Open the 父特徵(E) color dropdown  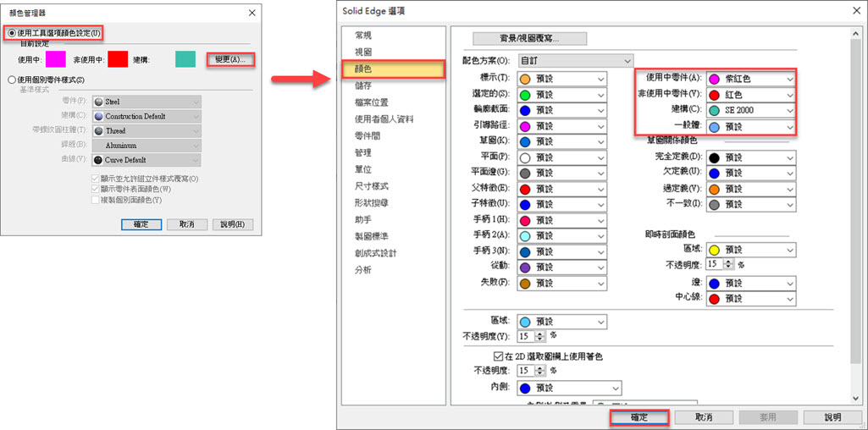pos(562,189)
